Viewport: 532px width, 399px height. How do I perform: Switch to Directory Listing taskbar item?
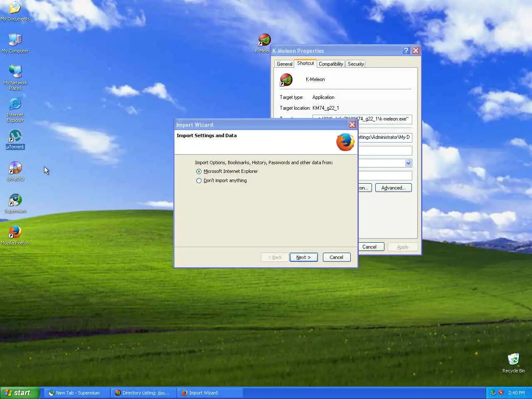pyautogui.click(x=144, y=393)
